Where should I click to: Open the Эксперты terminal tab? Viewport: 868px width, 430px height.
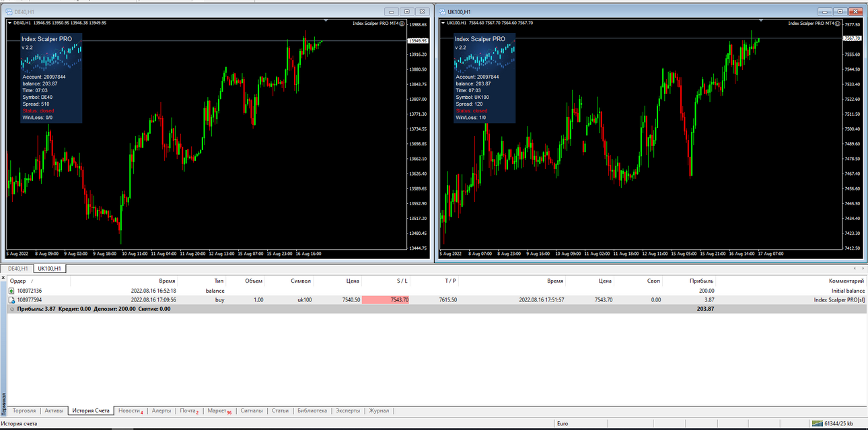(x=348, y=410)
